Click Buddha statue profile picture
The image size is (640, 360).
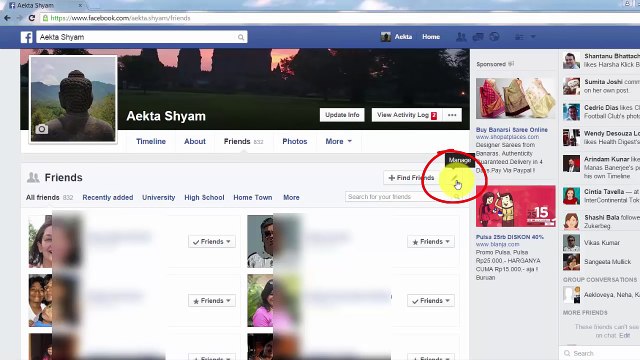73,99
